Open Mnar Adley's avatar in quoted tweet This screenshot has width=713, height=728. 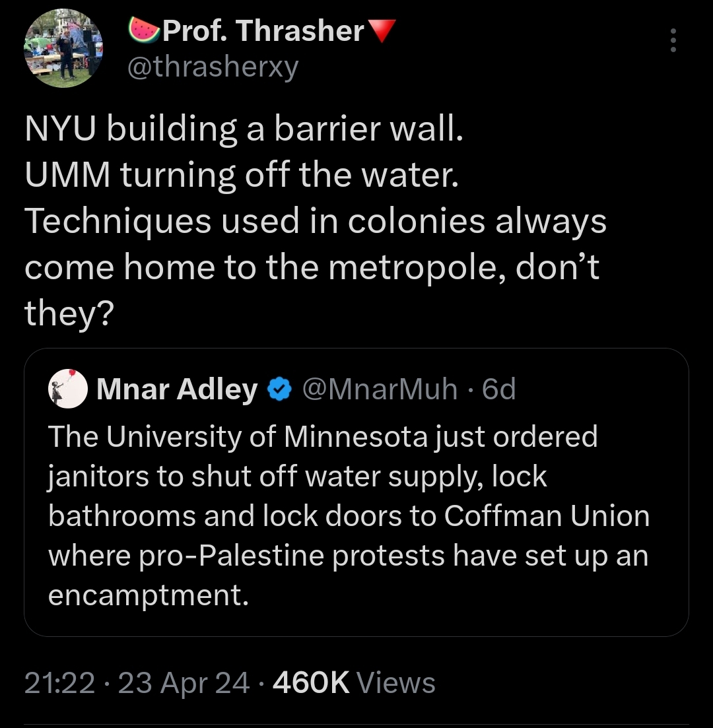click(x=68, y=389)
